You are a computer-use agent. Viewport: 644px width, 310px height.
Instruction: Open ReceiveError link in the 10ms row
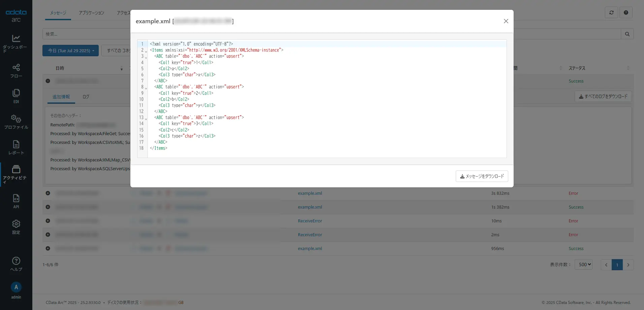tap(310, 221)
